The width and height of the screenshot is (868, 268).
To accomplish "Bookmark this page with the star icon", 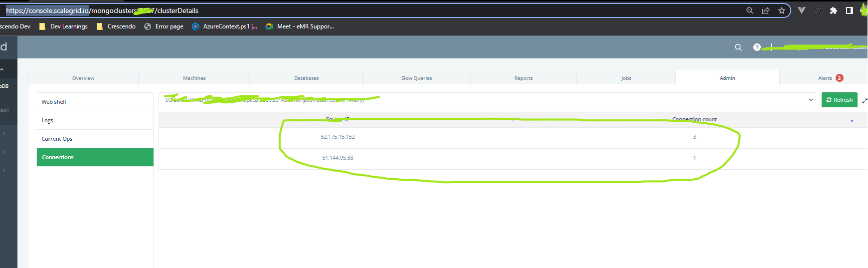I will [x=782, y=10].
